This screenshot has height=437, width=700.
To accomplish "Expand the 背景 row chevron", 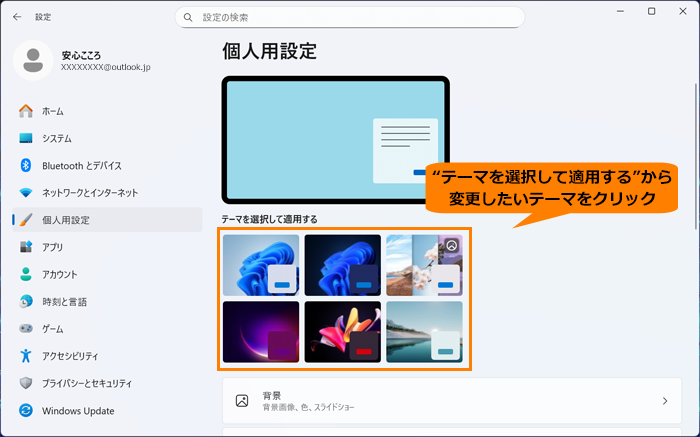I will (665, 401).
